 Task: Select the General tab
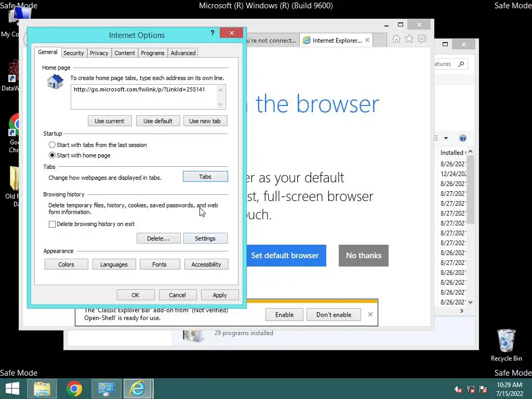pos(47,52)
